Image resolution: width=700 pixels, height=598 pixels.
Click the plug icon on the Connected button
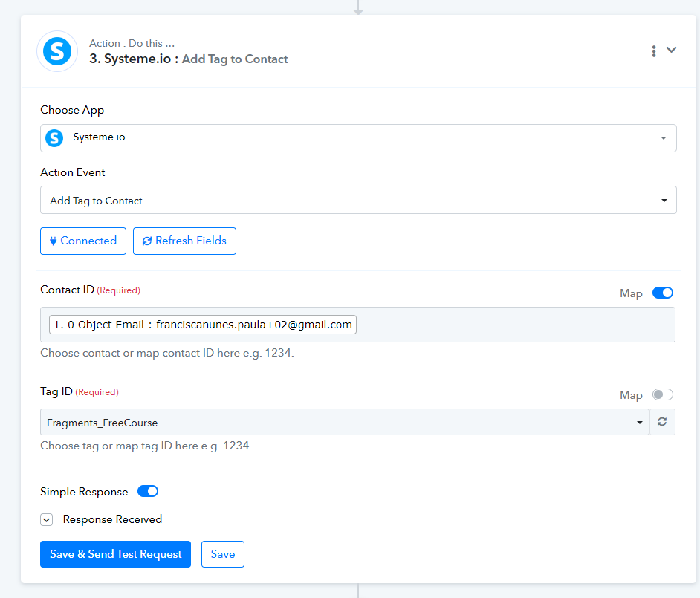53,241
